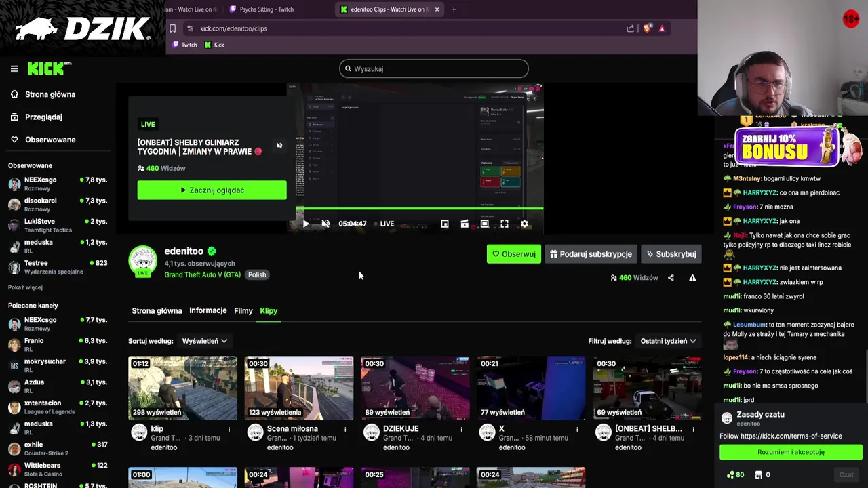Image resolution: width=868 pixels, height=488 pixels.
Task: Open the Ostatni tydzień filter dropdown
Action: click(669, 341)
